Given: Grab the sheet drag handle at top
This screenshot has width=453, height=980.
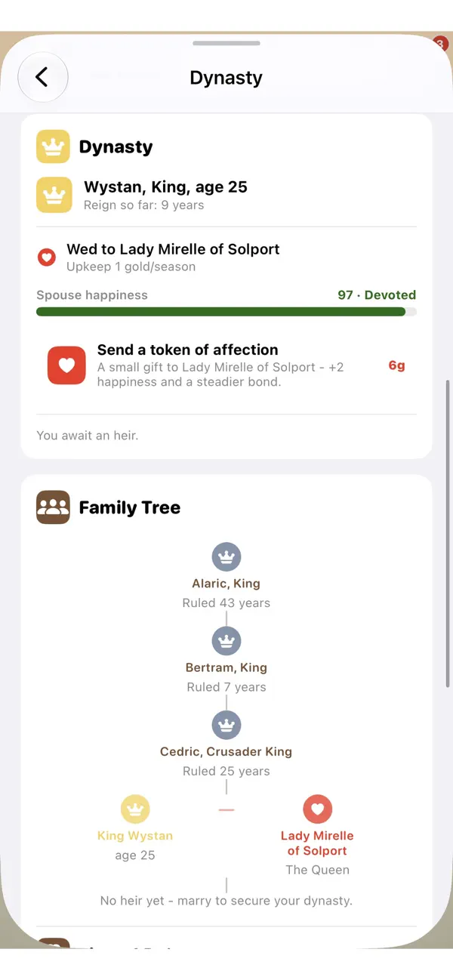Looking at the screenshot, I should click(x=226, y=43).
